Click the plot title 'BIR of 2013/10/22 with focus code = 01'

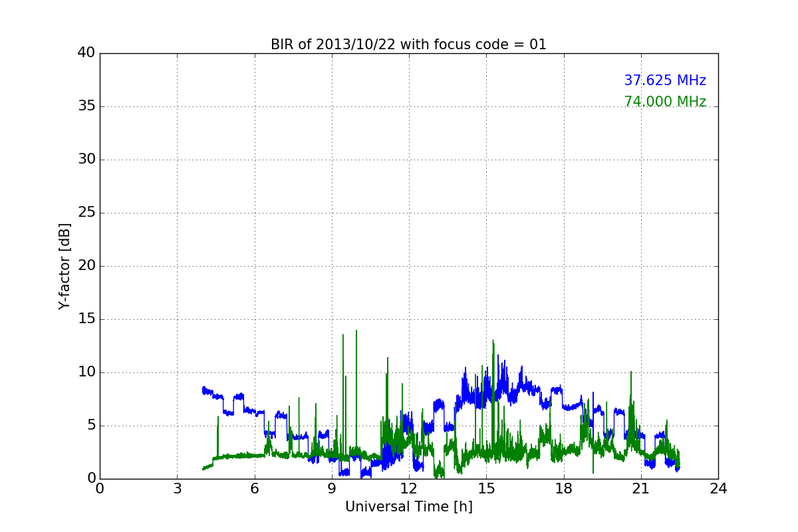pyautogui.click(x=408, y=45)
